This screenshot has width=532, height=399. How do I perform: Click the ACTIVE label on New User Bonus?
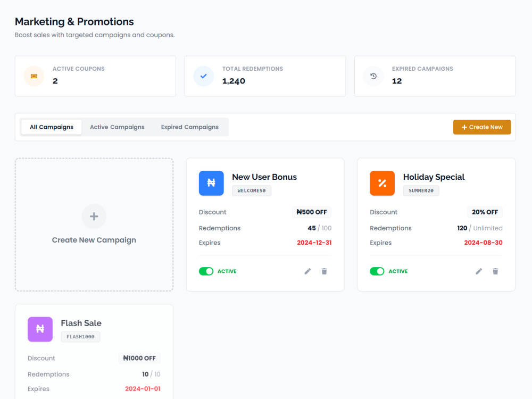pos(227,271)
